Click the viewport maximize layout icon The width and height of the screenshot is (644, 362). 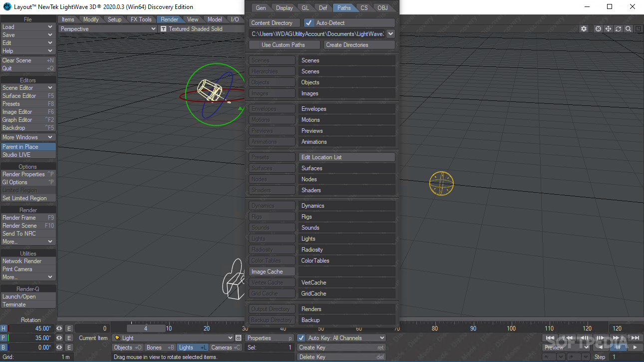tap(638, 29)
